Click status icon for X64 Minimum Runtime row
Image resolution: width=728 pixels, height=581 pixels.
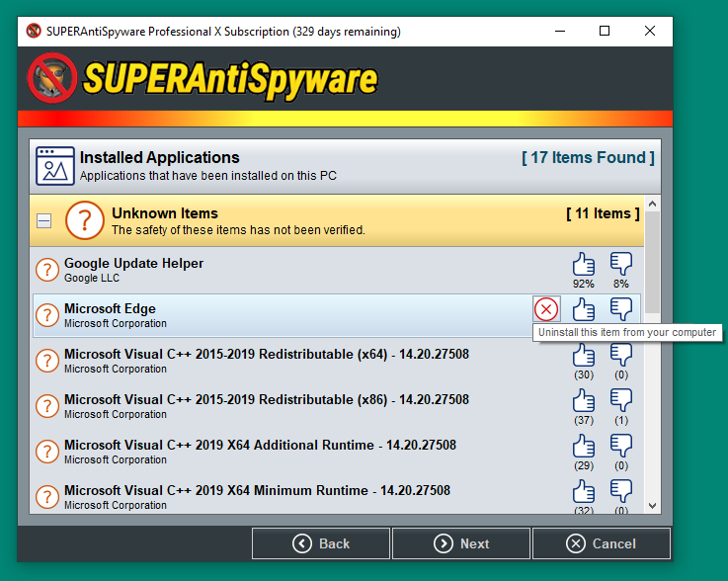(x=47, y=497)
